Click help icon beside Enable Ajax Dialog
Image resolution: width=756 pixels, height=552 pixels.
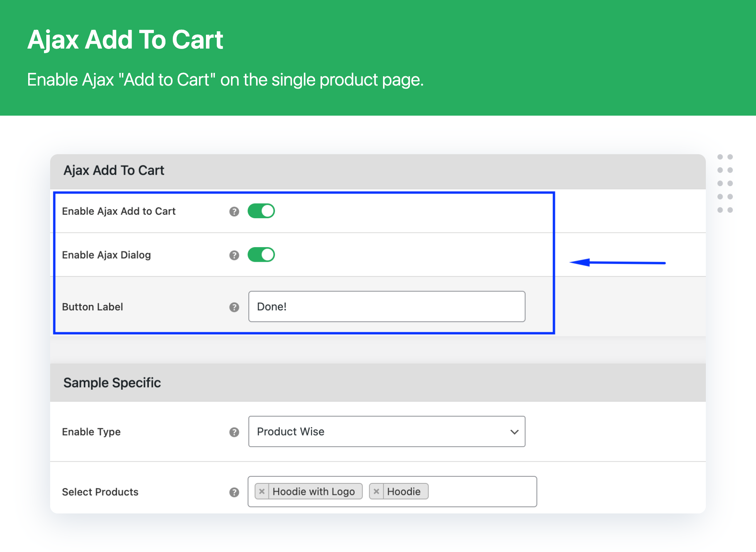click(x=234, y=255)
